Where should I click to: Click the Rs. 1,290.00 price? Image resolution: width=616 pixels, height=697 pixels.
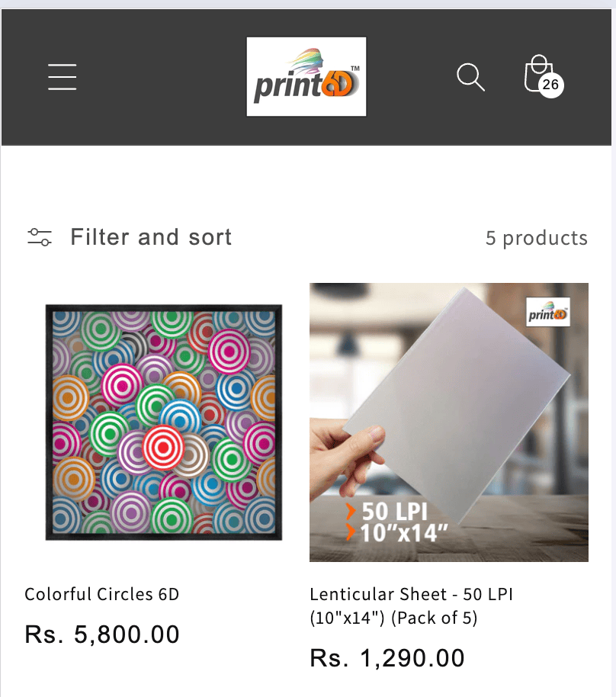(387, 658)
